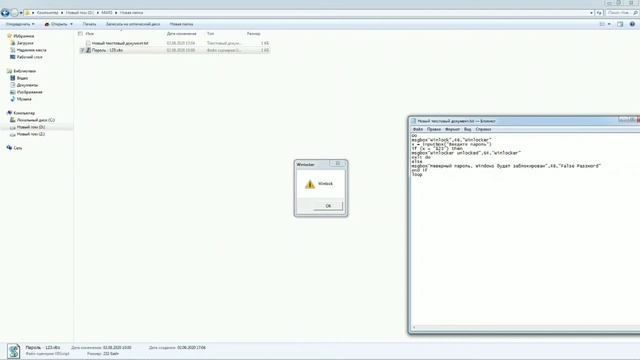The height and width of the screenshot is (360, 640).
Task: Click into the Explorer search box
Action: [622, 13]
